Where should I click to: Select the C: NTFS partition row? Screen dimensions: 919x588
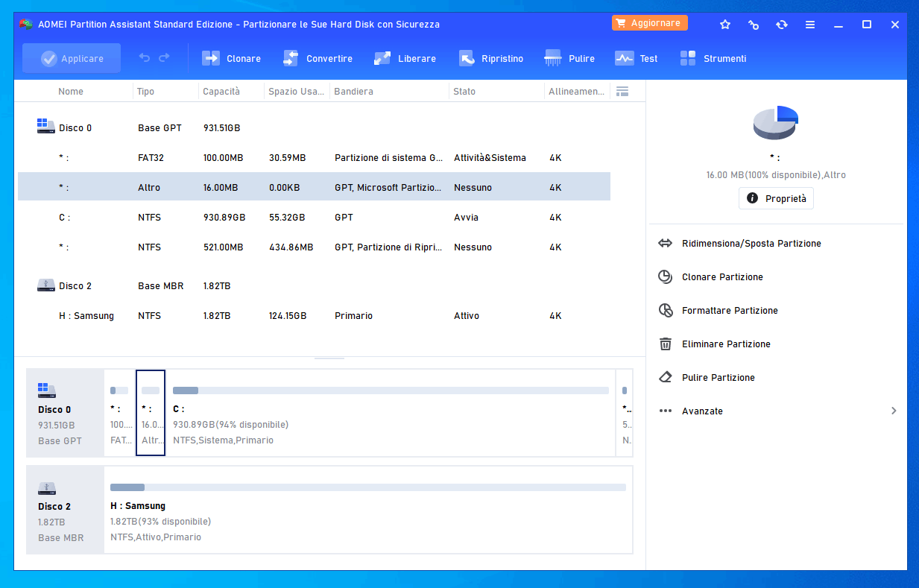pos(314,217)
